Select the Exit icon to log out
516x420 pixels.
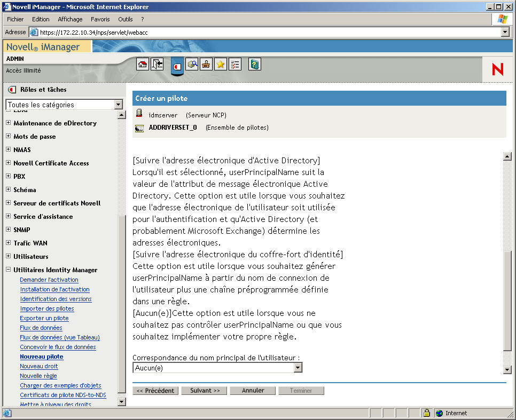(156, 64)
